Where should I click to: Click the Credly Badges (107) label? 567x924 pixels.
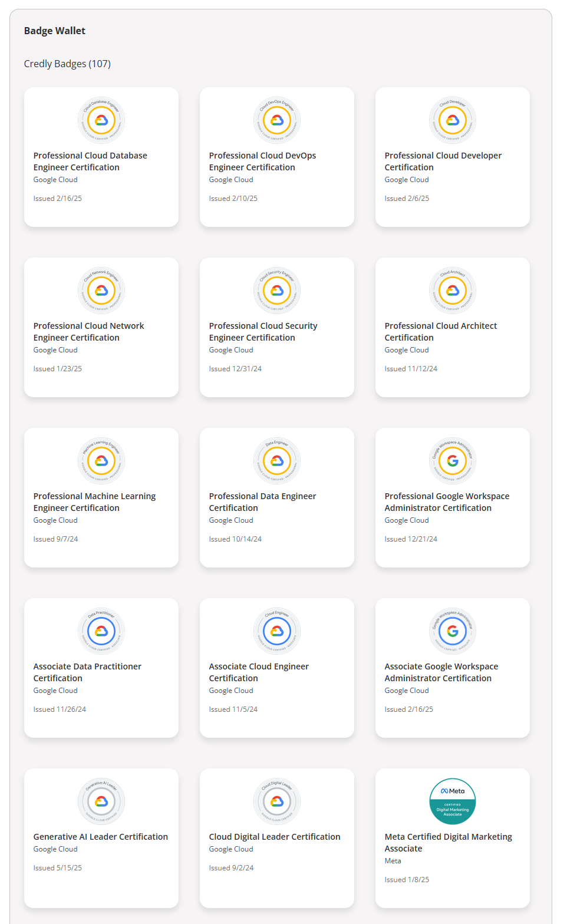pyautogui.click(x=67, y=64)
